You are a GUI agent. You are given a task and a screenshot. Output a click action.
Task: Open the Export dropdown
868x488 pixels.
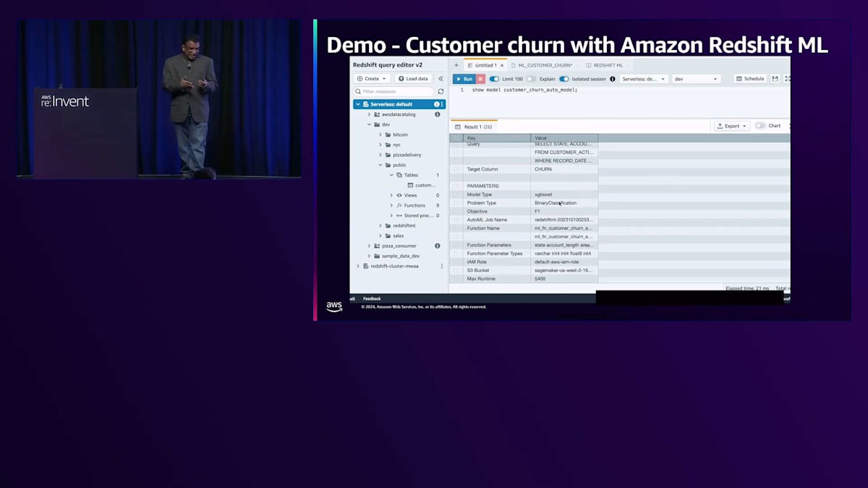click(x=732, y=126)
